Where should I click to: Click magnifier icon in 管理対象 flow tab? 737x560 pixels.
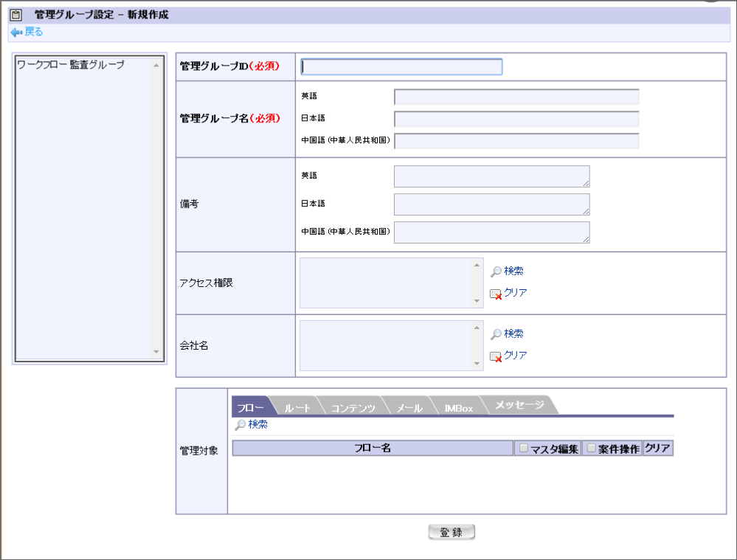[241, 424]
